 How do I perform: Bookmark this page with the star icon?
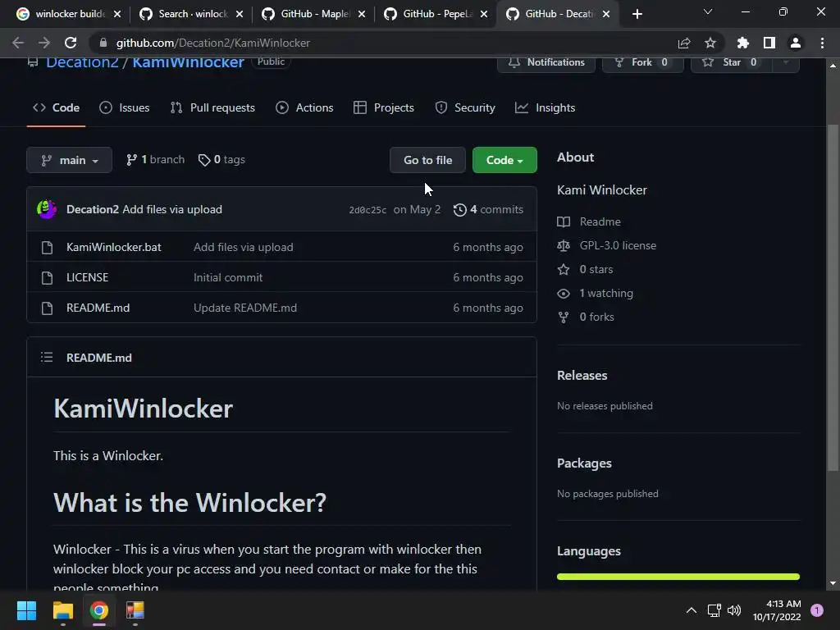tap(710, 43)
